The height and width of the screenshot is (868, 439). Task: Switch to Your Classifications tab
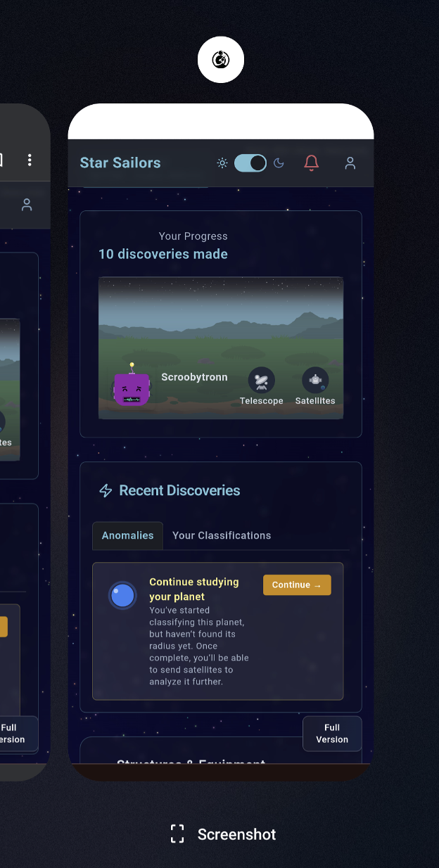pos(222,535)
